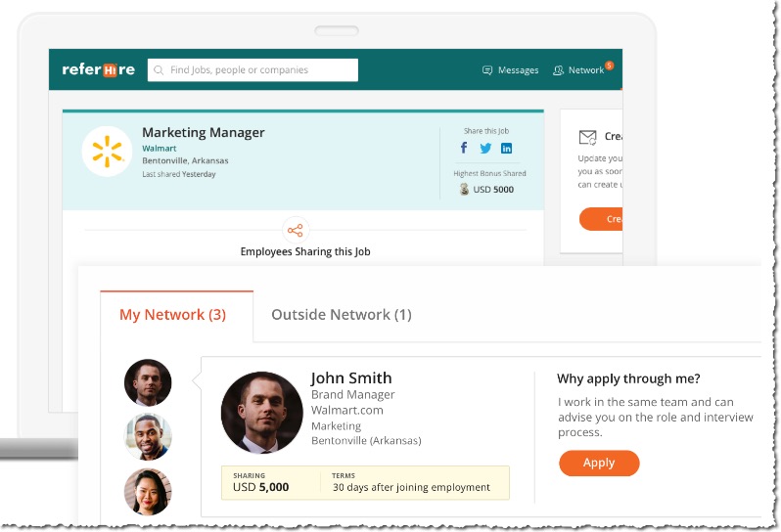Share job via Twitter icon
The image size is (781, 532).
pyautogui.click(x=485, y=149)
